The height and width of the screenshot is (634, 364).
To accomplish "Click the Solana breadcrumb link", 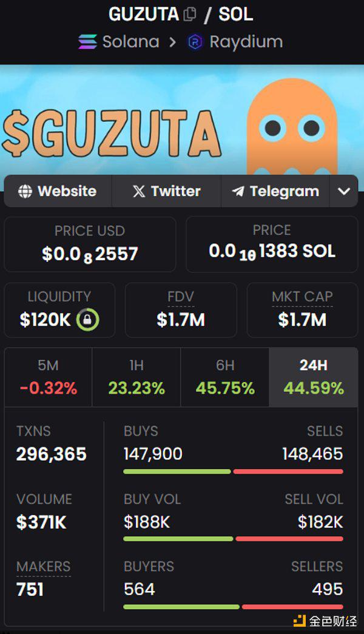I will [x=130, y=42].
